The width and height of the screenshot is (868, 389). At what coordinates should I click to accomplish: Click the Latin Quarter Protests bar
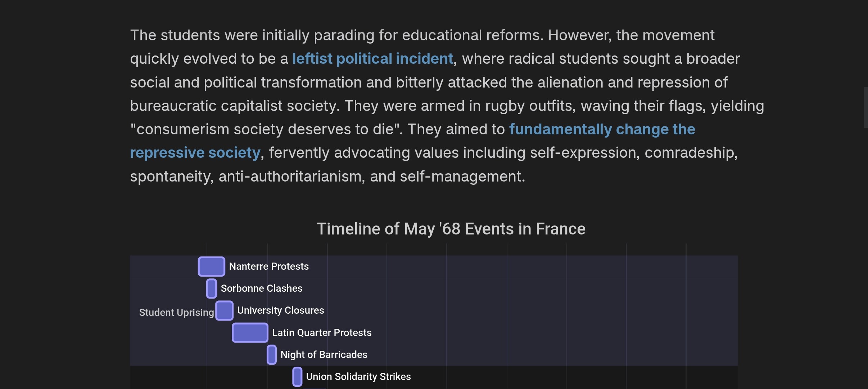(250, 332)
